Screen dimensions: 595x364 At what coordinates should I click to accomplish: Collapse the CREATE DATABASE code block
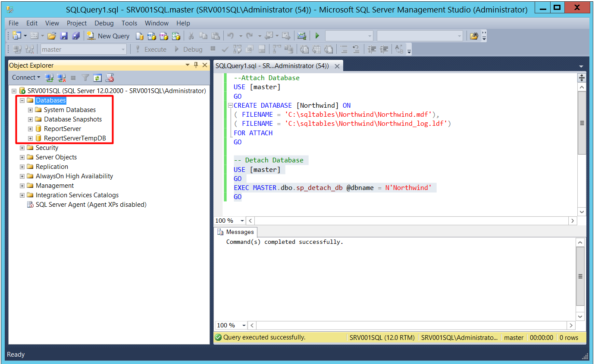(230, 106)
